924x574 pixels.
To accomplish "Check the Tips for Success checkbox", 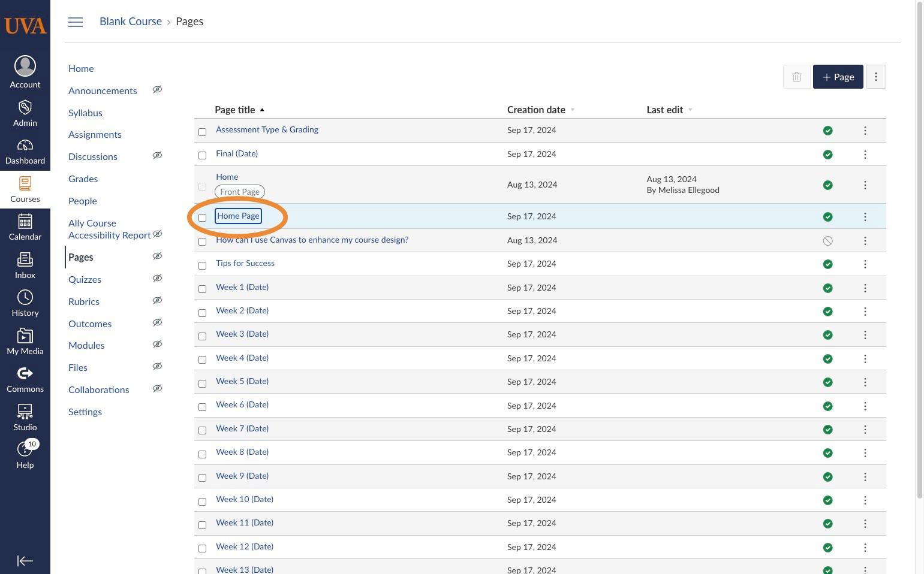I will (x=202, y=265).
